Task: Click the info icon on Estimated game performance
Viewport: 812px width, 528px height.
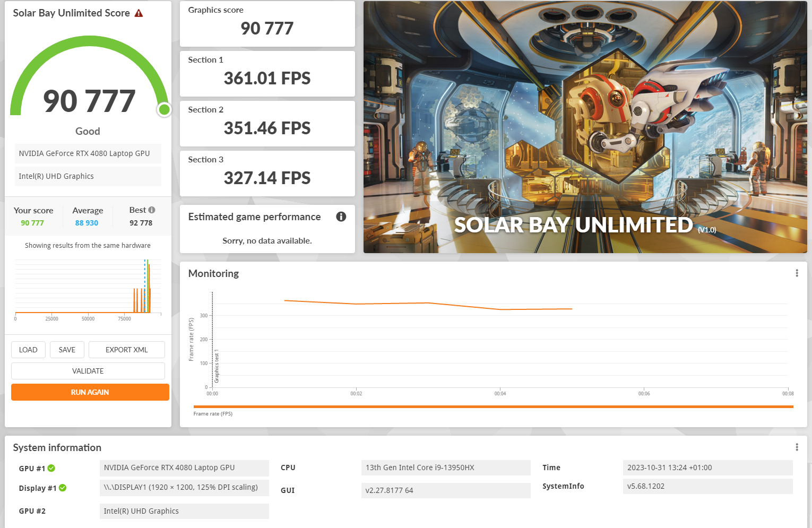Action: (x=341, y=217)
